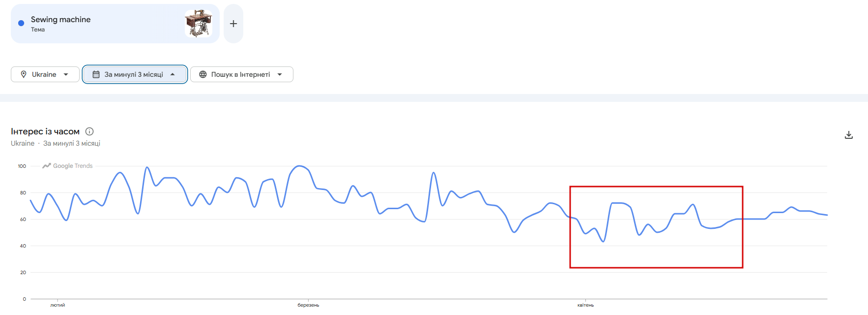Image resolution: width=868 pixels, height=315 pixels.
Task: Click the "Пошук в Інтернеті" filter text
Action: coord(240,74)
